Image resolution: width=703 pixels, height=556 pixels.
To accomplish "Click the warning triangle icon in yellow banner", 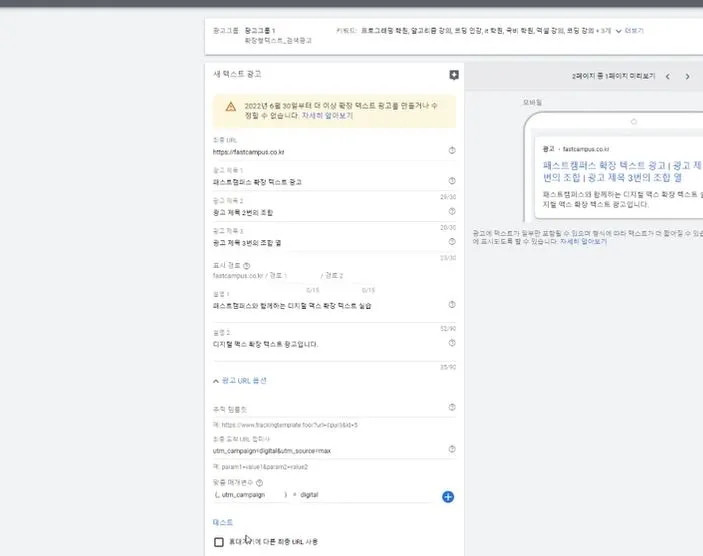I will [x=230, y=107].
